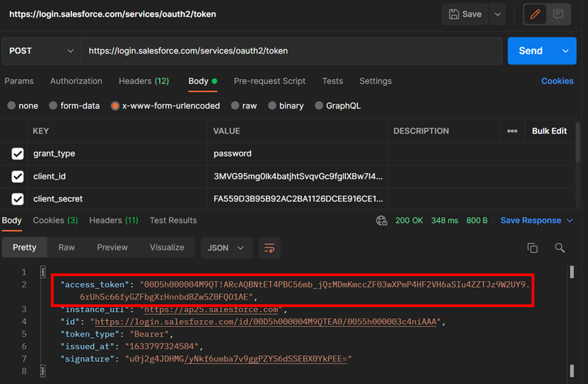This screenshot has height=384, width=588.
Task: Open the three-dots column options
Action: click(512, 131)
